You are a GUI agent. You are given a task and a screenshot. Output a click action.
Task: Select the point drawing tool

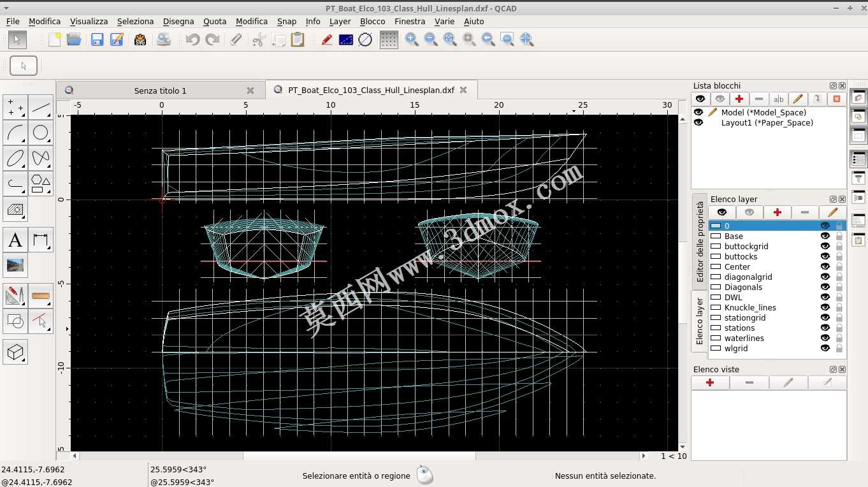(15, 107)
